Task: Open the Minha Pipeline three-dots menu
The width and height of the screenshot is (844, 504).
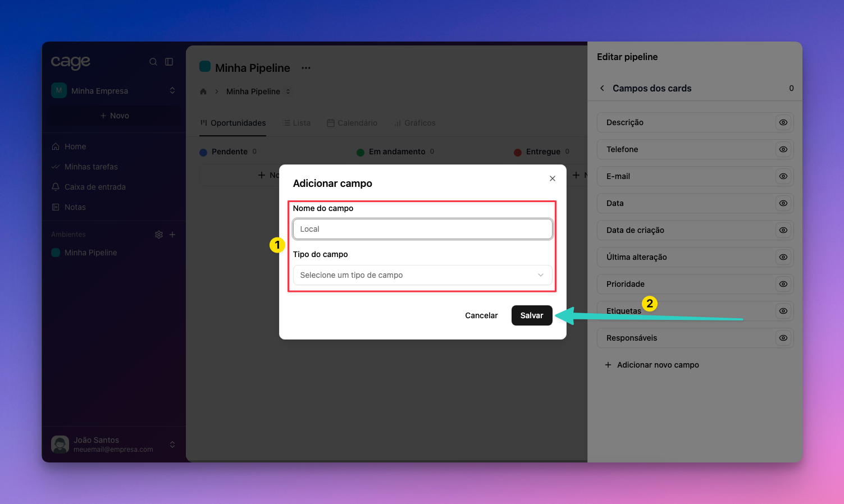Action: point(306,68)
